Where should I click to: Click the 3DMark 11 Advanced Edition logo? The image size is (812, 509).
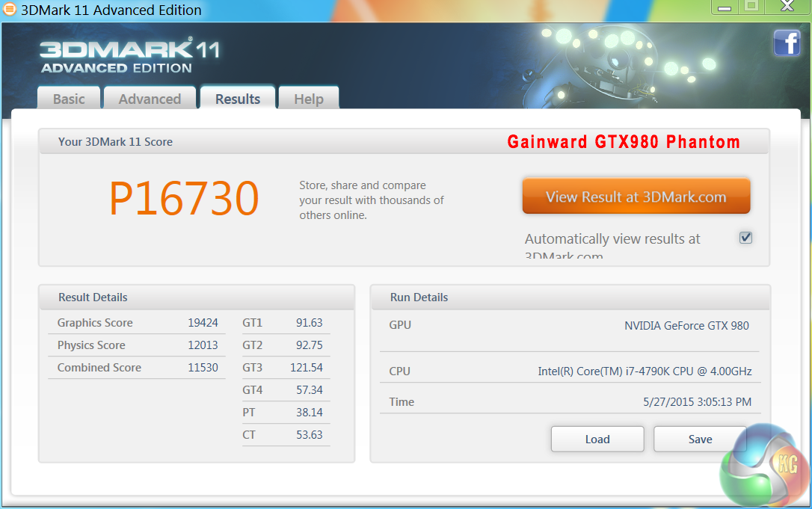click(129, 56)
